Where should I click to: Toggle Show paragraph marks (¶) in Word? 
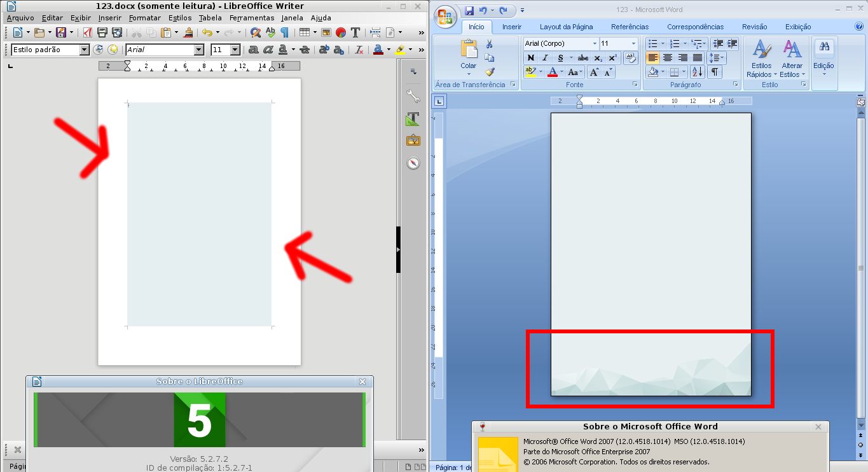point(715,72)
